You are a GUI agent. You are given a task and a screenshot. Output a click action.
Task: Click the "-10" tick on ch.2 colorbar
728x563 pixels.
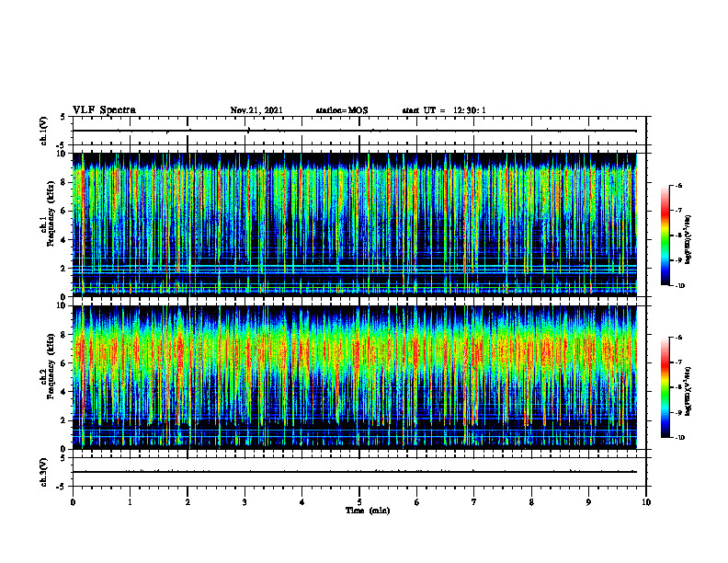[679, 438]
